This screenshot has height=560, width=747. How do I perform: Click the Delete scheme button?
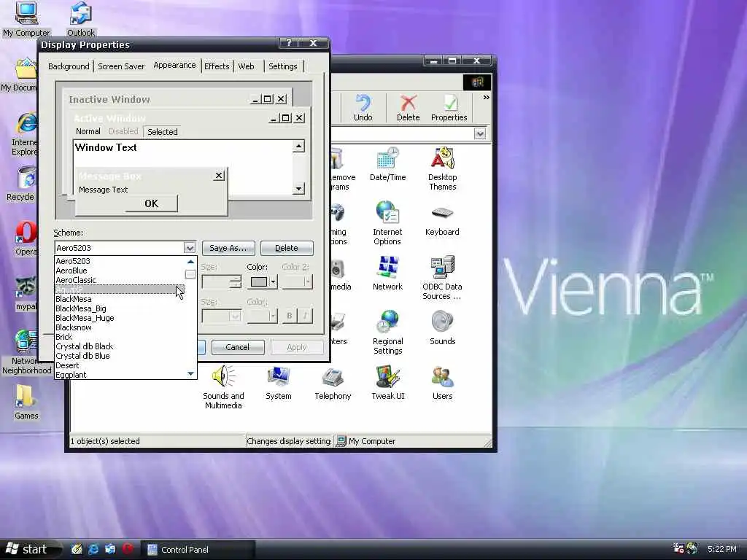pyautogui.click(x=286, y=248)
